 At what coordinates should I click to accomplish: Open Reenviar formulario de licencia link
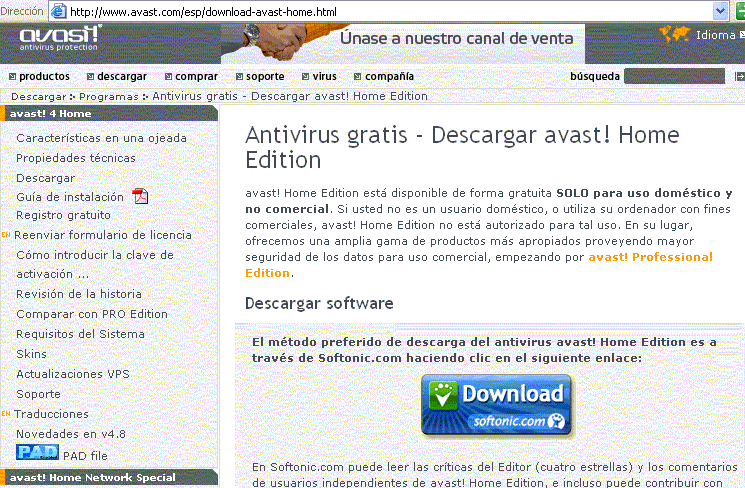pyautogui.click(x=103, y=235)
